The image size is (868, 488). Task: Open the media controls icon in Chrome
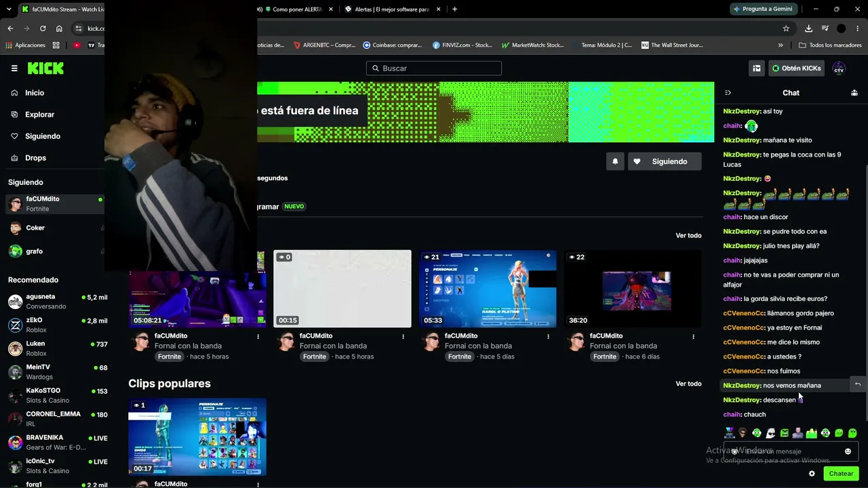point(825,28)
